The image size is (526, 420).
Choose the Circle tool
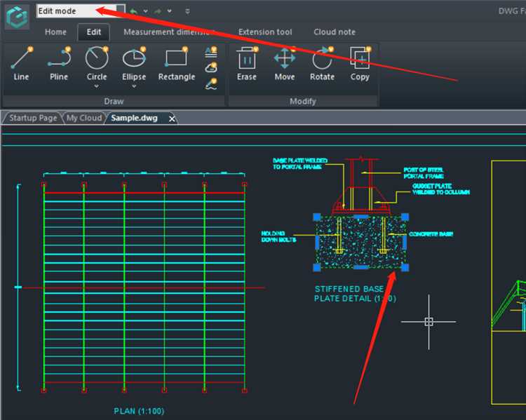coord(97,63)
